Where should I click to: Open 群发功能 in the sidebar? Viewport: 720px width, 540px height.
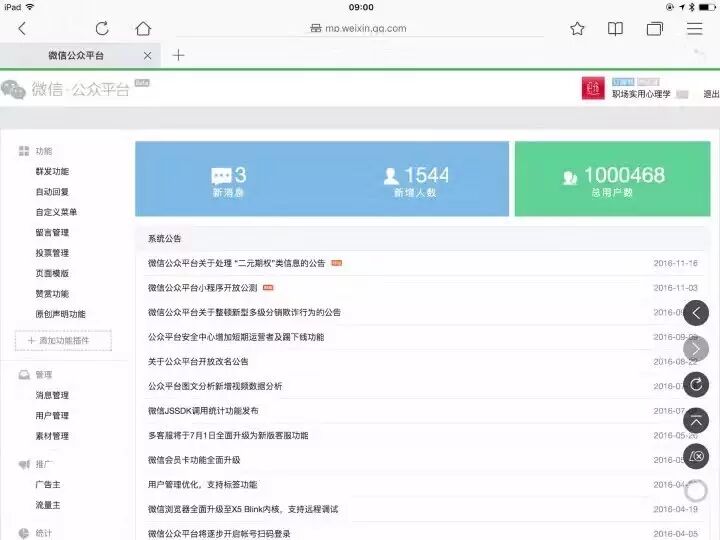pos(52,171)
